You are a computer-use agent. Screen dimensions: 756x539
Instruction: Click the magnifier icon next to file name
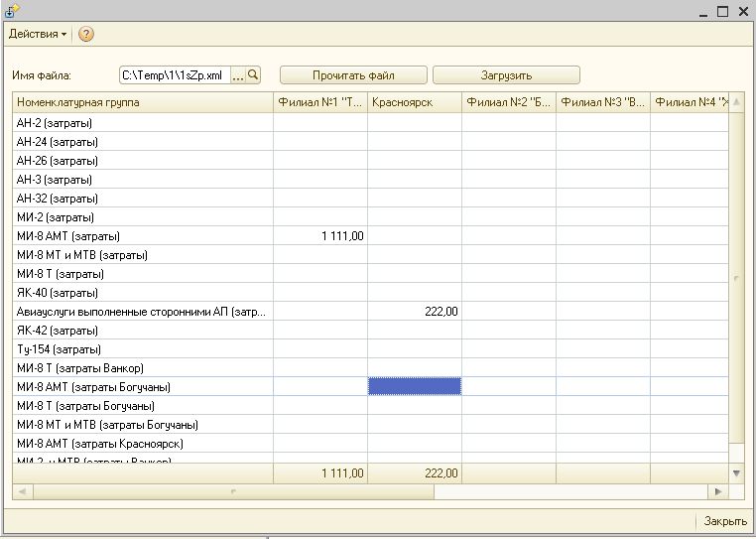(x=253, y=75)
